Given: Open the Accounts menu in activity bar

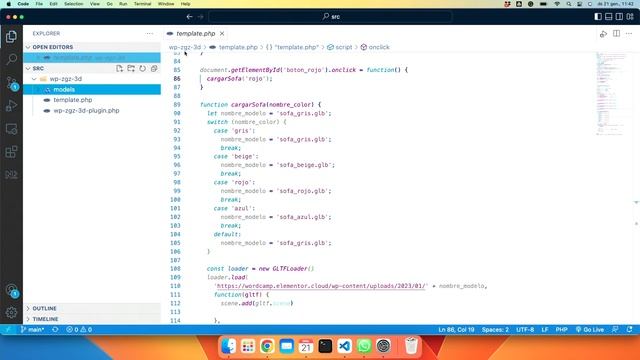Looking at the screenshot, I should pyautogui.click(x=11, y=290).
